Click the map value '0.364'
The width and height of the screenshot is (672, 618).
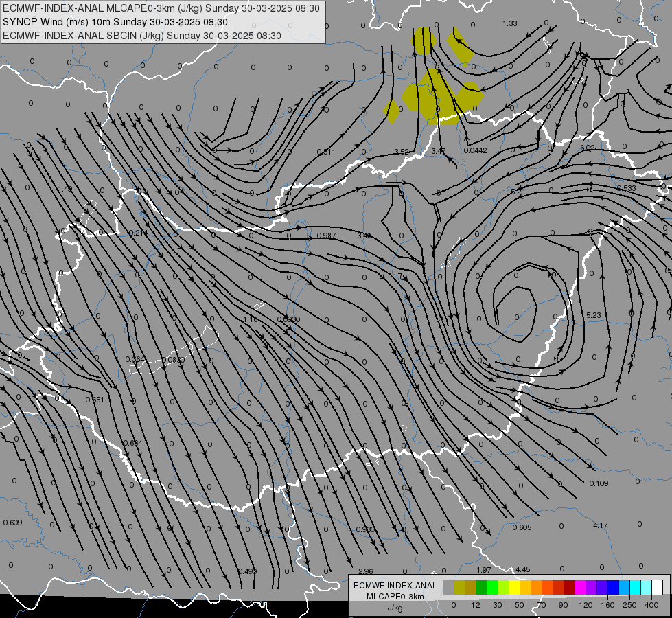tap(135, 359)
